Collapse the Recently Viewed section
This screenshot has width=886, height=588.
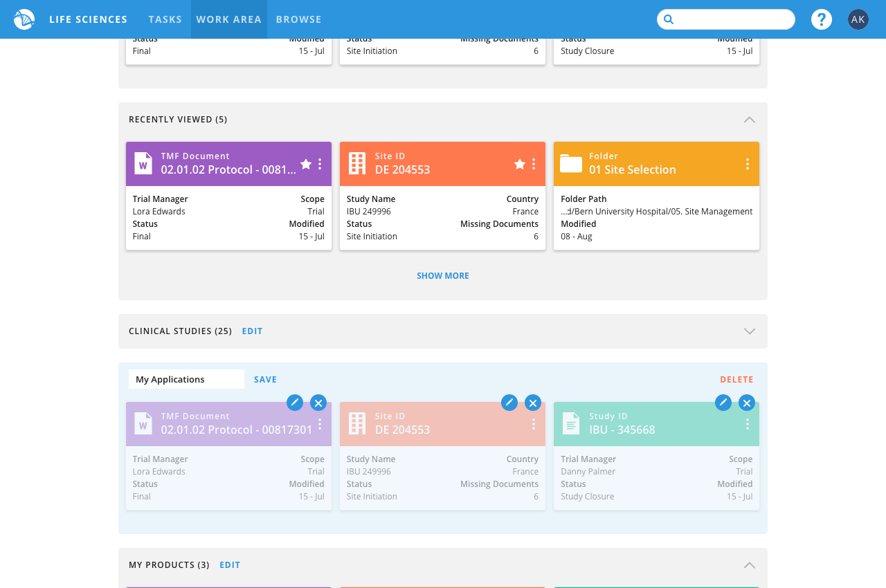click(x=750, y=120)
